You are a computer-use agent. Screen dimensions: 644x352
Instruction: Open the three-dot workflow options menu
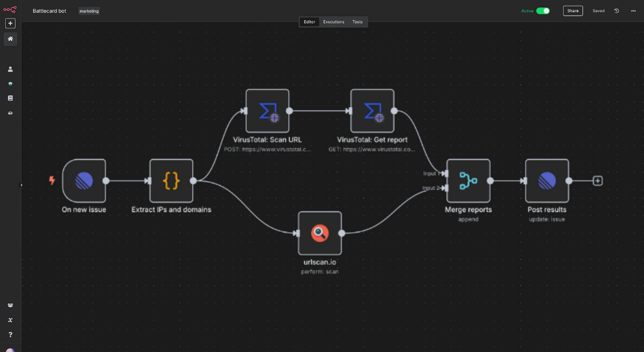point(632,11)
